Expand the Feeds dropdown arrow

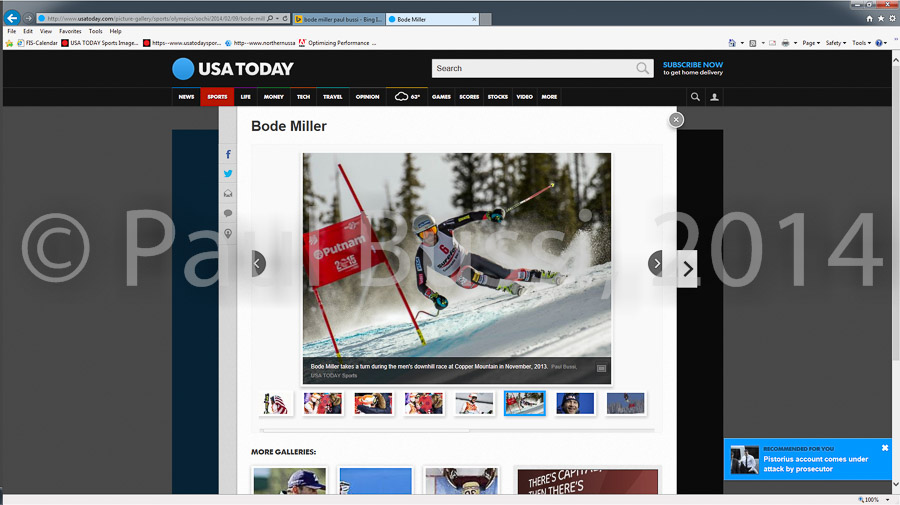coord(763,43)
